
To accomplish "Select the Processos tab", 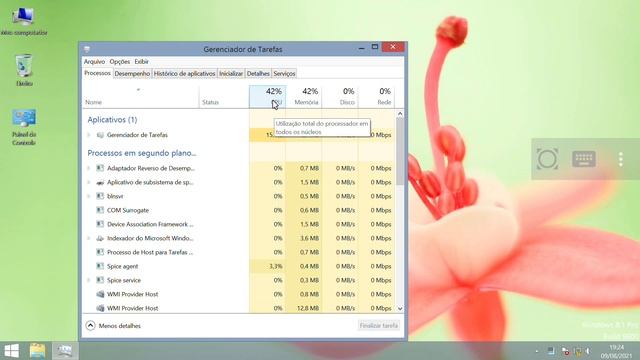I will pos(98,73).
